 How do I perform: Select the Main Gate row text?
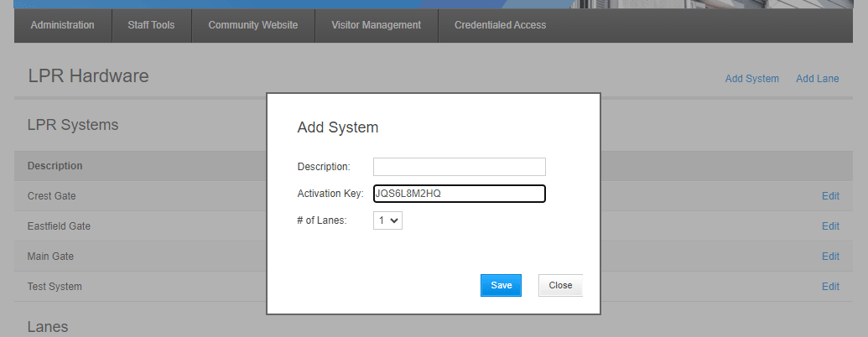click(50, 257)
